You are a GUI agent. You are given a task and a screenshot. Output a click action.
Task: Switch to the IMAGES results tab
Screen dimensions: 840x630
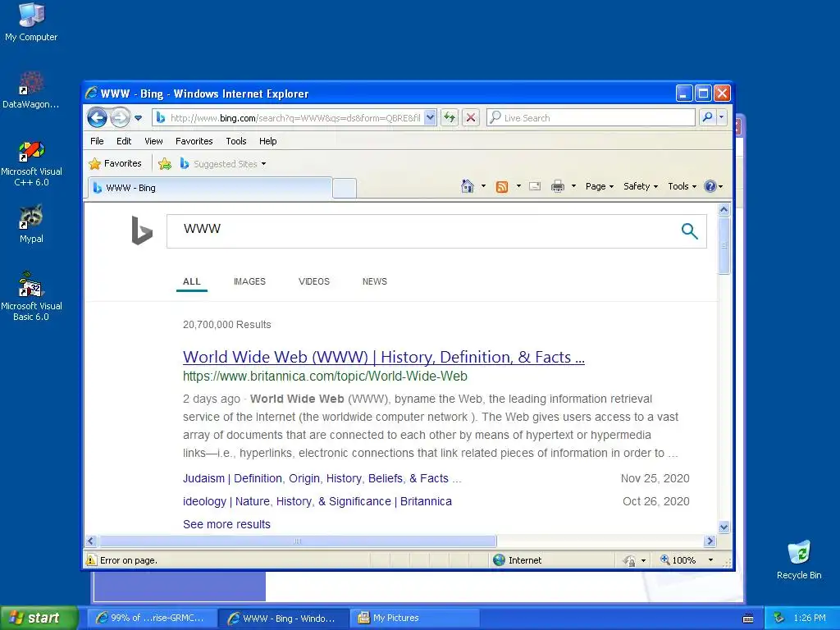tap(249, 281)
